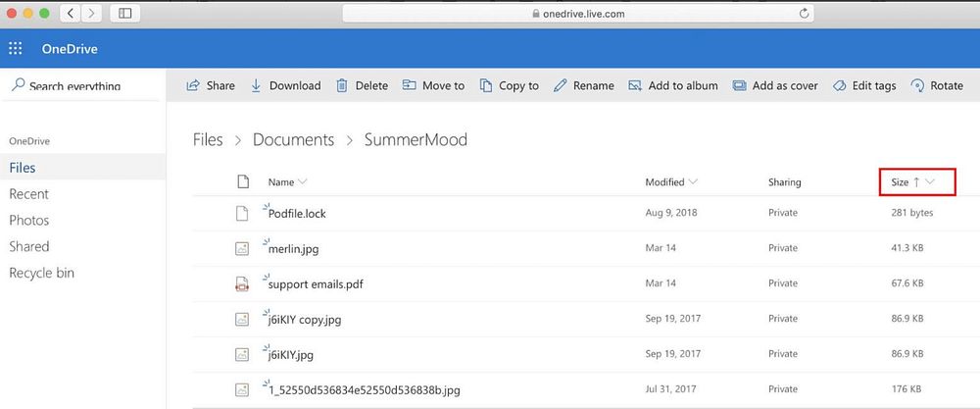Open the app launcher grid icon
This screenshot has width=980, height=409.
16,49
